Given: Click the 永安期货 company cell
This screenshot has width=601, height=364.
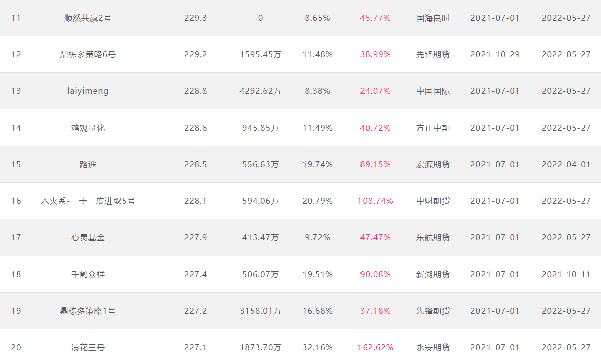Looking at the screenshot, I should click(433, 347).
